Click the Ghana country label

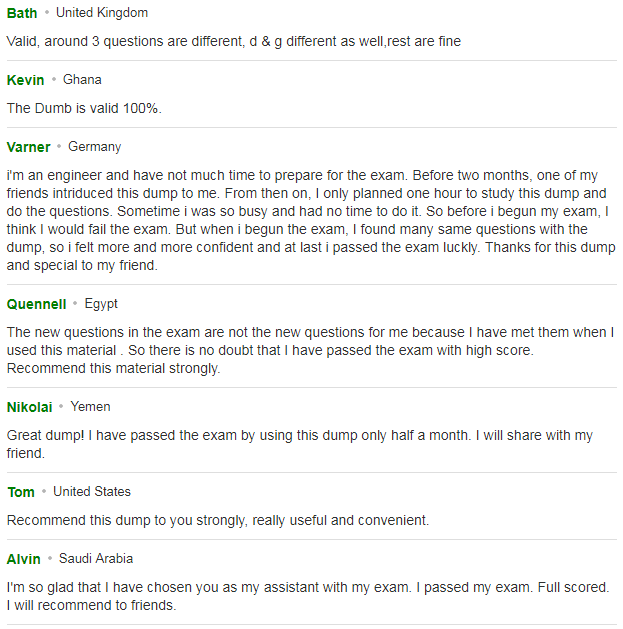pyautogui.click(x=82, y=79)
